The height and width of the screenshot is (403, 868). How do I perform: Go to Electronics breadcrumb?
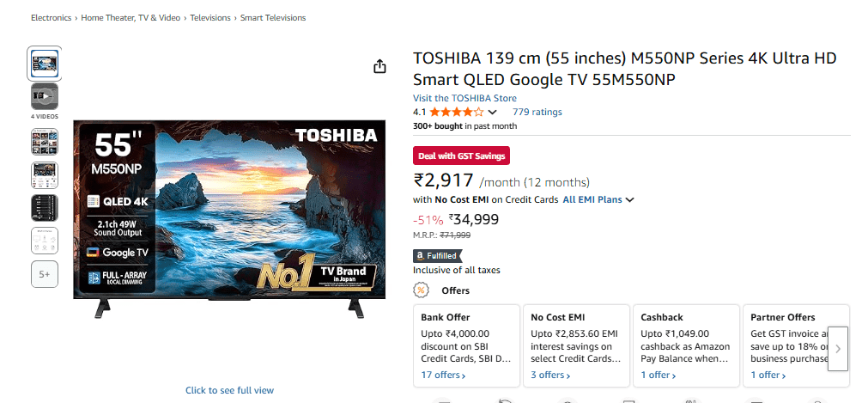52,17
